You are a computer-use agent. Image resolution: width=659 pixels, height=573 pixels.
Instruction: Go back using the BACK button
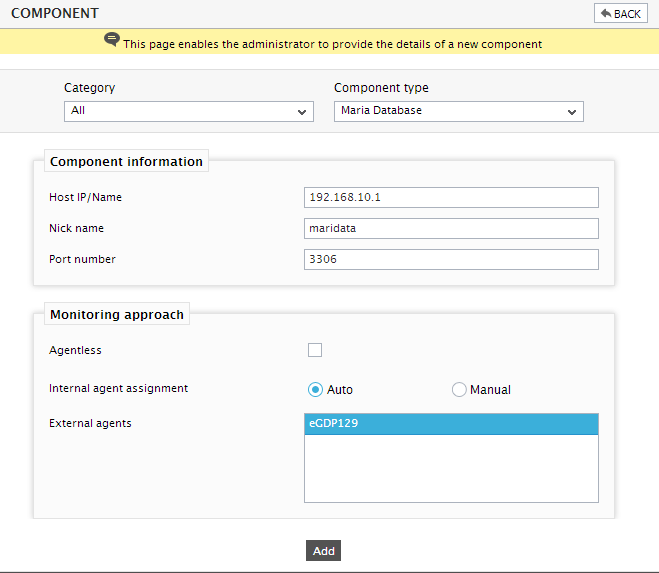621,13
